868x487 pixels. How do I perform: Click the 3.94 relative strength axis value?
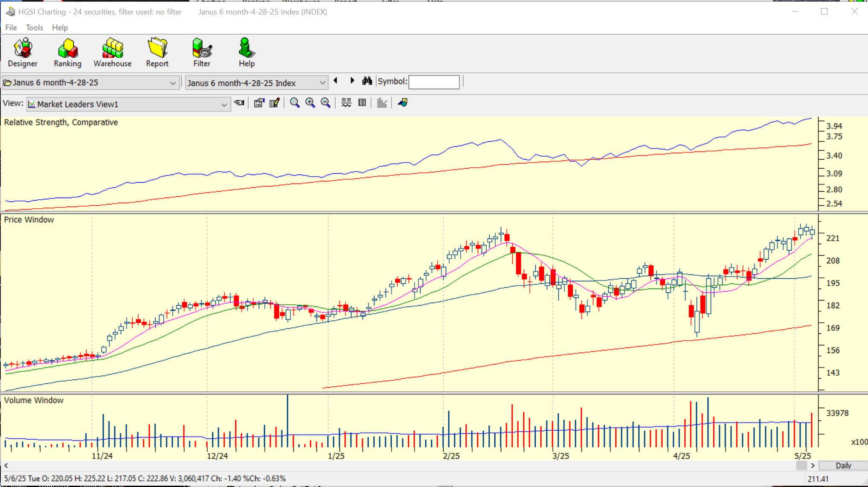coord(834,126)
